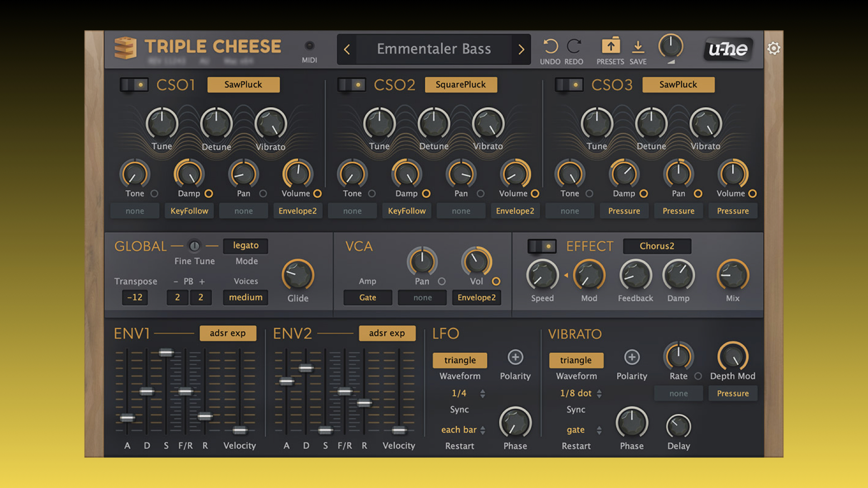Click the legato Mode button
Screen dimensions: 868x488
tap(245, 246)
